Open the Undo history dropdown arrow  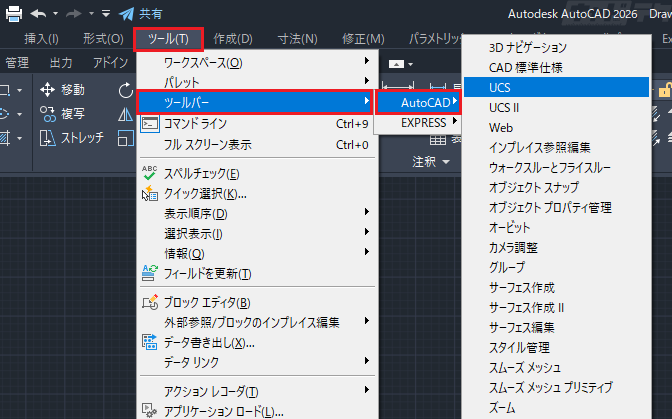(x=55, y=14)
